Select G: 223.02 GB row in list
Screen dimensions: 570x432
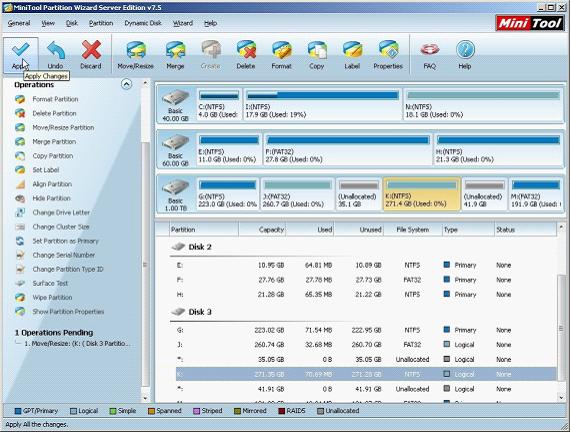coord(366,330)
